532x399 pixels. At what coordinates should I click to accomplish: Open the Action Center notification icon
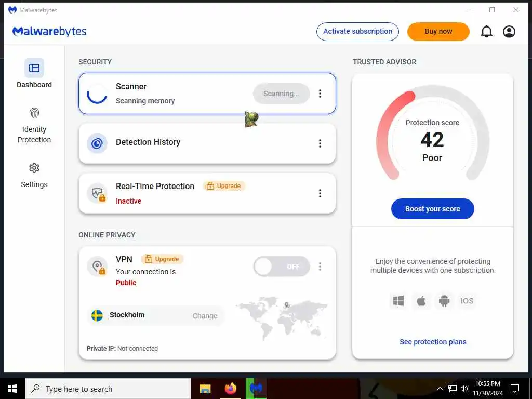(515, 389)
